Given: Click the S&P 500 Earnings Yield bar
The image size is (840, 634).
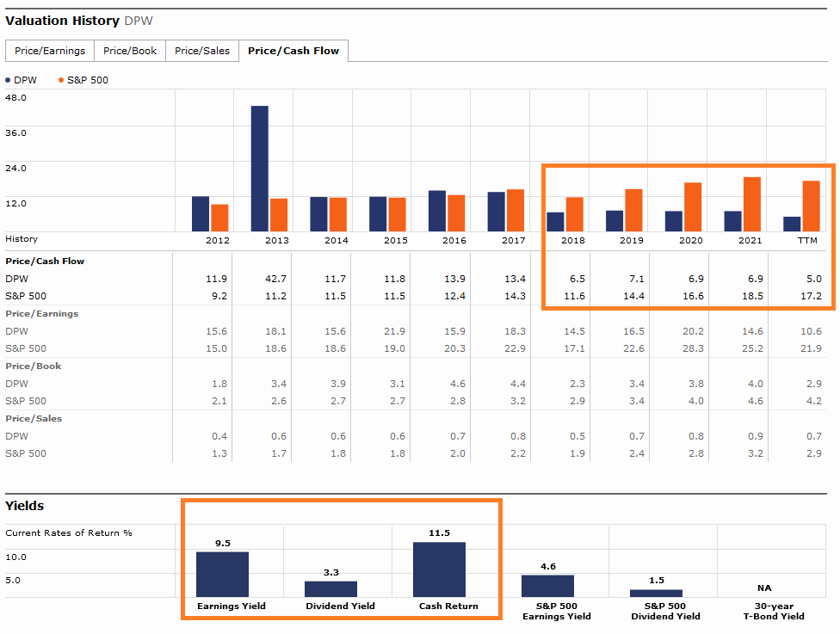Looking at the screenshot, I should [548, 587].
